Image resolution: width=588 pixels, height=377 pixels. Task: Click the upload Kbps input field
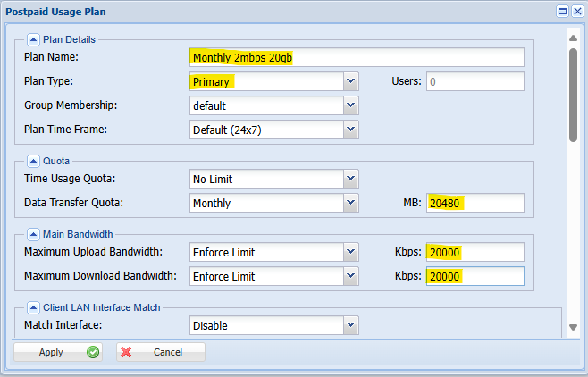pyautogui.click(x=475, y=252)
